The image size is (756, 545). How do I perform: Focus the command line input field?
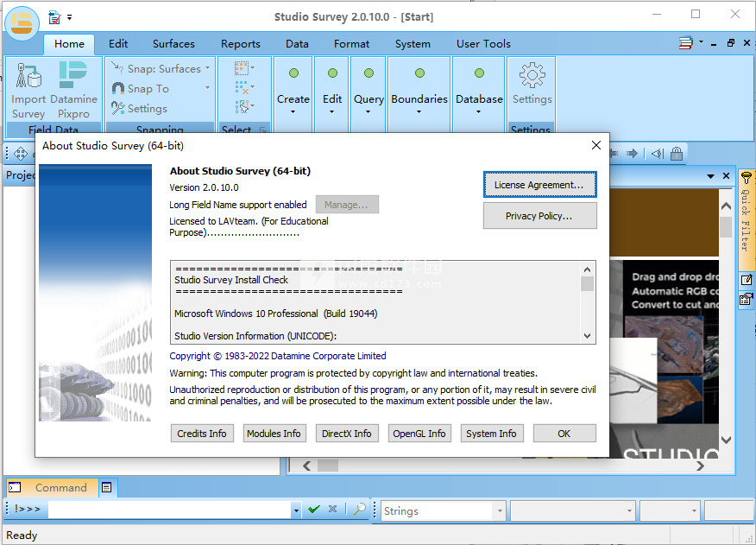(169, 510)
